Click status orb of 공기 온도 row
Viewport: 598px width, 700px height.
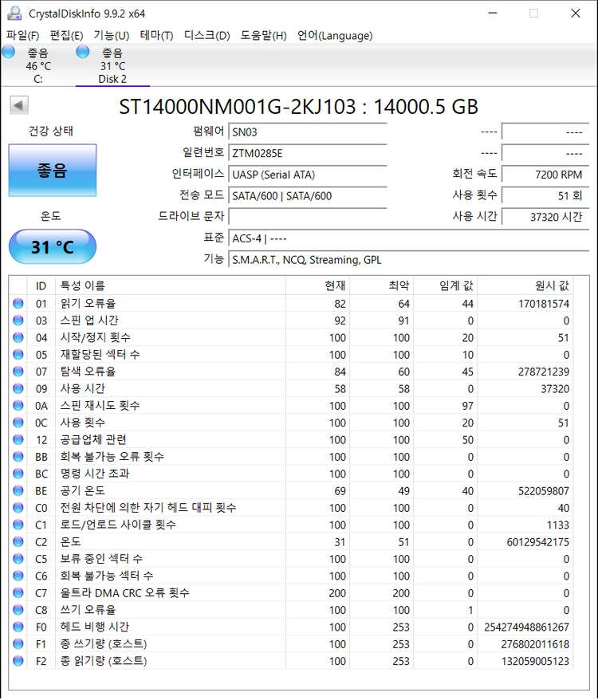pyautogui.click(x=18, y=490)
